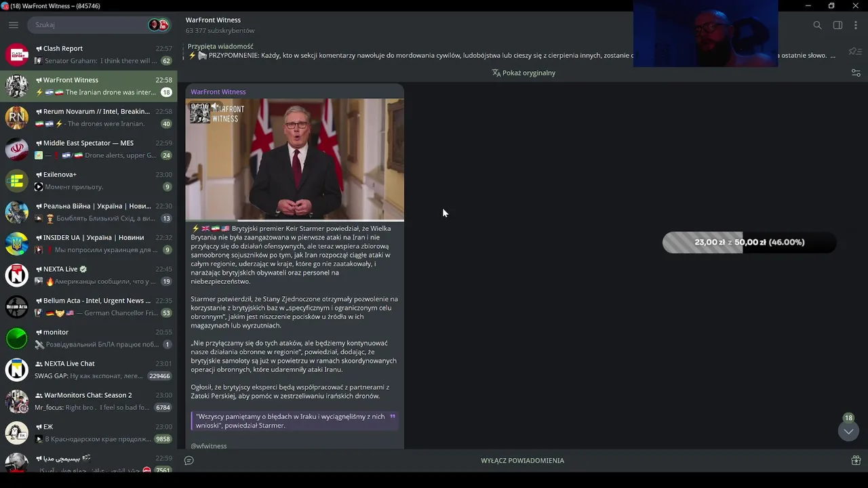This screenshot has width=868, height=488.
Task: Click the NEXTA Live verified badge
Action: [83, 269]
